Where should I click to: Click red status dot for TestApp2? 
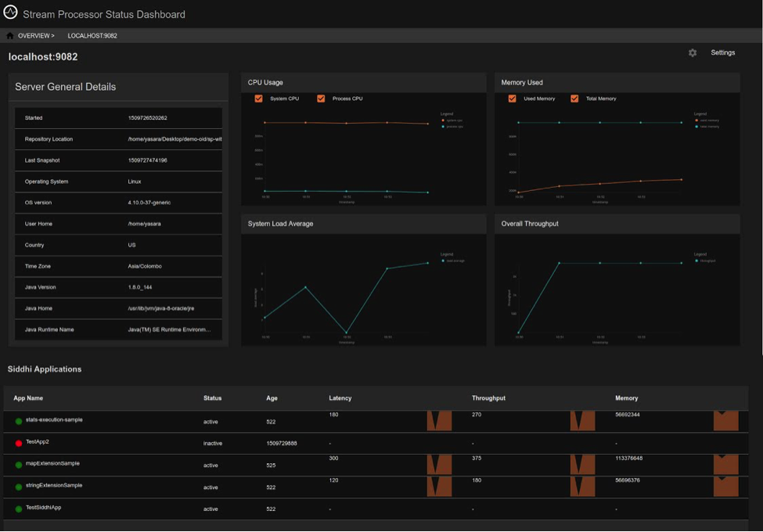click(19, 444)
